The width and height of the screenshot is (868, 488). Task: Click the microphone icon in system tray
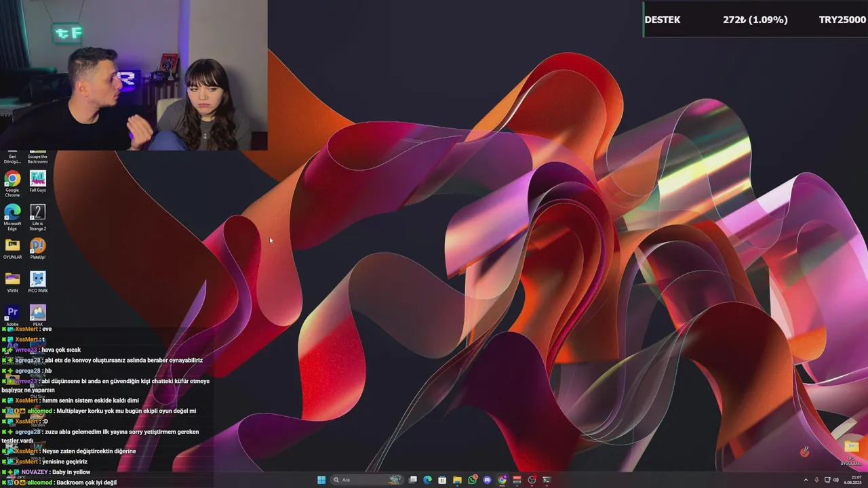pyautogui.click(x=816, y=480)
